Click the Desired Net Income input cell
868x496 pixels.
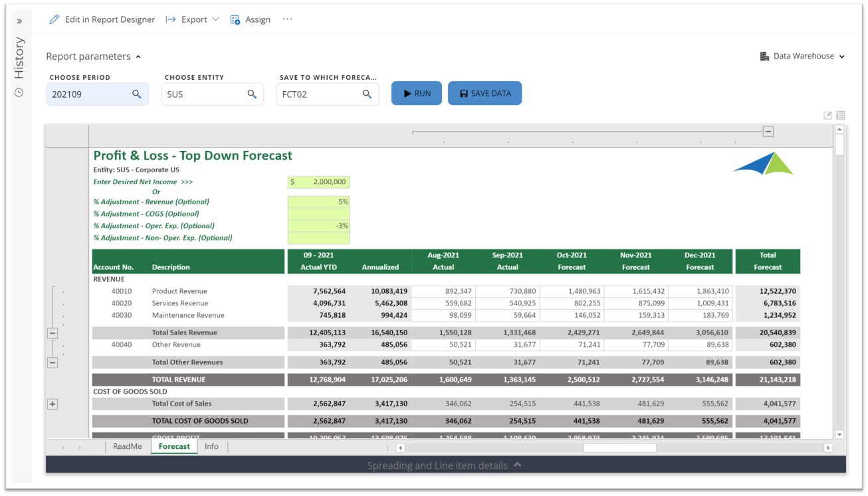tap(318, 182)
